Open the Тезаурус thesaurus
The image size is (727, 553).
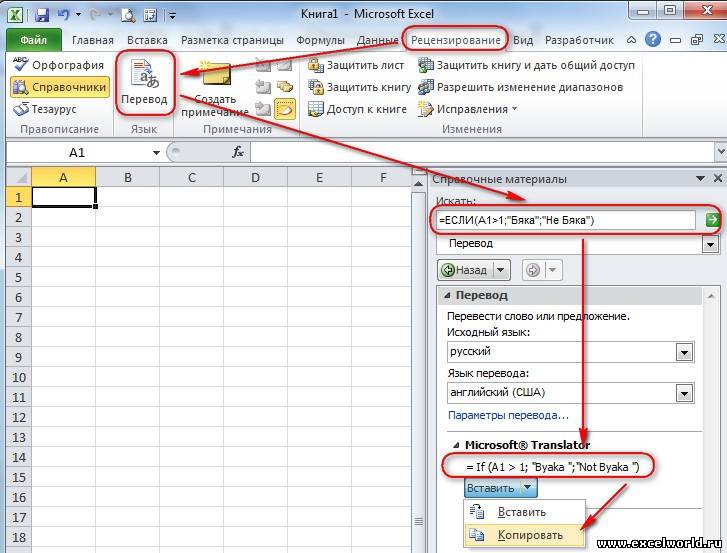(x=45, y=109)
